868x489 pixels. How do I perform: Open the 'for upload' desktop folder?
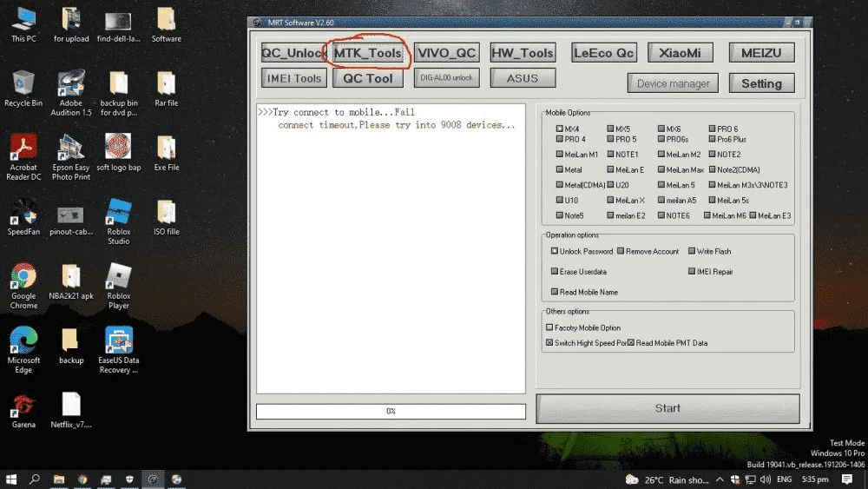71,25
